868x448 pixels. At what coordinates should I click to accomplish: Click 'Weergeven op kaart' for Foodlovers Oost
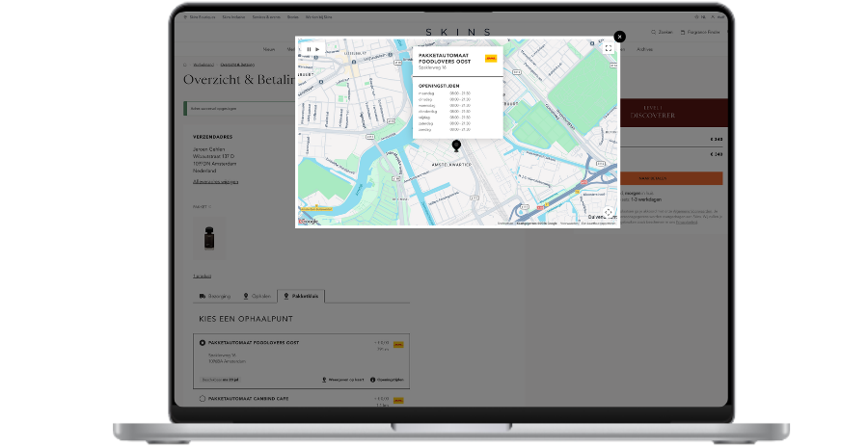click(343, 380)
